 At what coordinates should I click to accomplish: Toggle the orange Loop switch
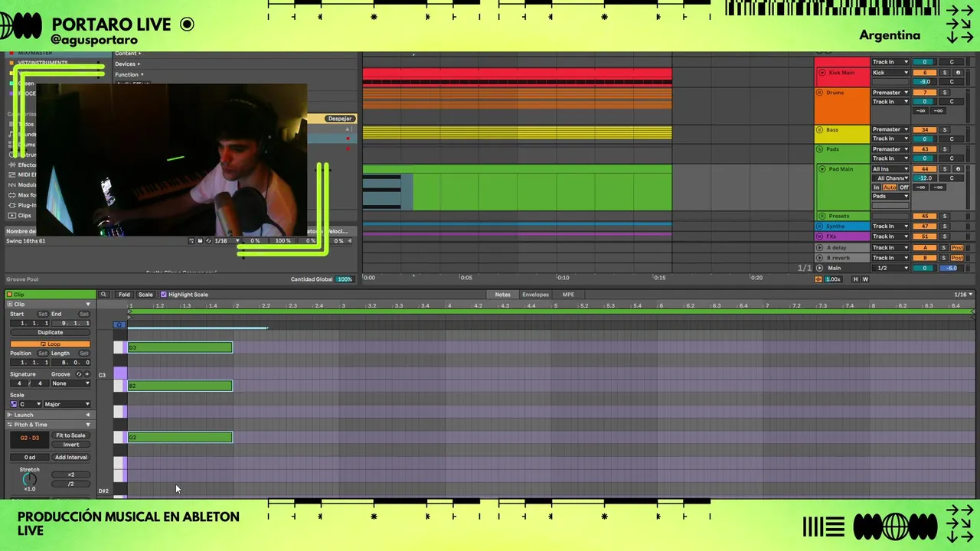[x=51, y=344]
